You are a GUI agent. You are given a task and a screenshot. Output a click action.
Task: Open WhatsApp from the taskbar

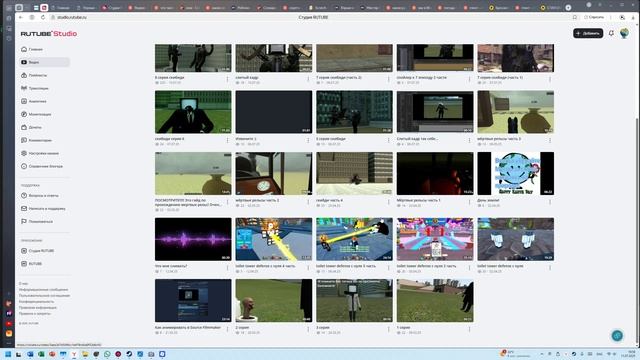(107, 354)
